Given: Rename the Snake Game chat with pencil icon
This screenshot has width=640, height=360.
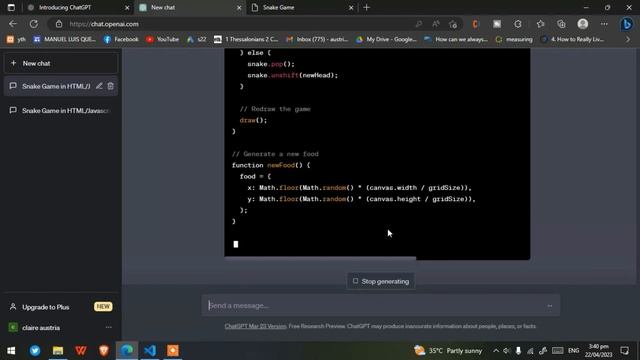Looking at the screenshot, I should [x=99, y=86].
